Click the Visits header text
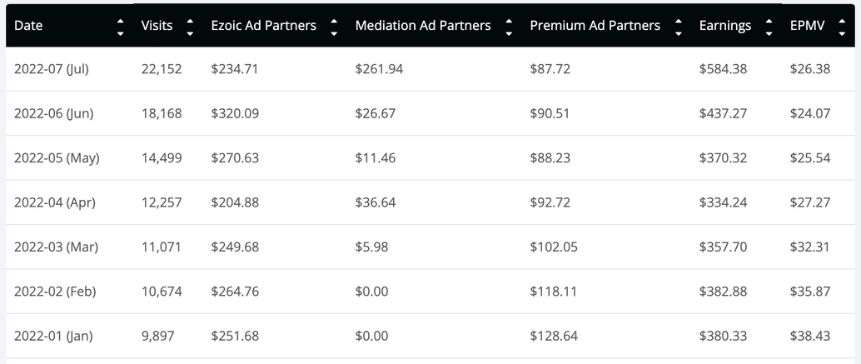This screenshot has height=364, width=861. [x=156, y=26]
